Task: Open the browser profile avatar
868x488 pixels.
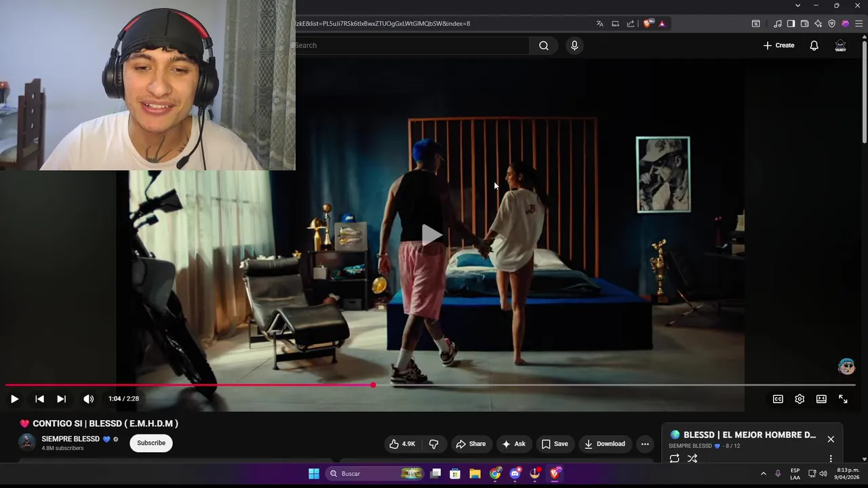Action: 845,24
